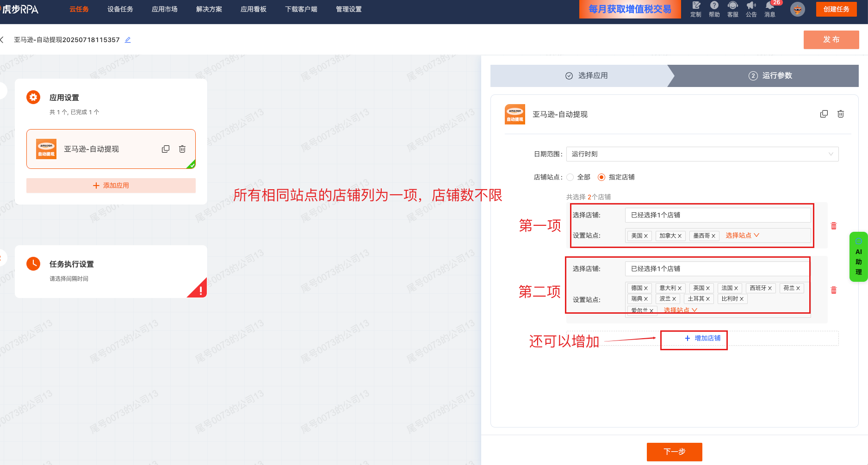Remove the 波兰 site tag

(674, 299)
